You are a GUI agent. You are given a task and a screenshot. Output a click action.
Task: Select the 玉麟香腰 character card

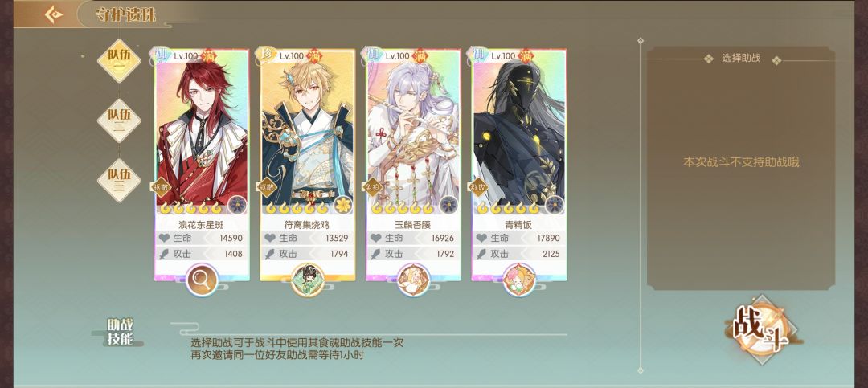[414, 165]
